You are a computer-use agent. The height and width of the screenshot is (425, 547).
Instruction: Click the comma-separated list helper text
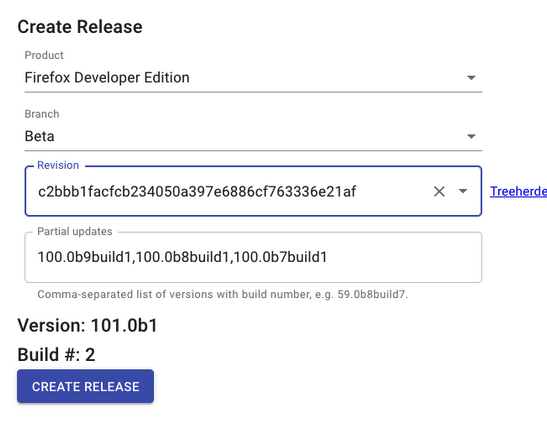pyautogui.click(x=223, y=294)
